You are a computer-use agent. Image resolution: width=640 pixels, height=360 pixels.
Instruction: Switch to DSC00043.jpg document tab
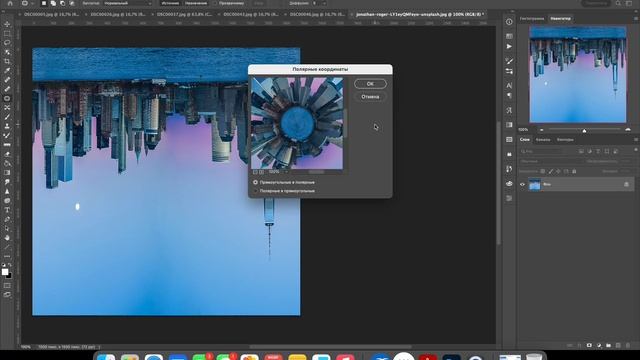pos(251,14)
